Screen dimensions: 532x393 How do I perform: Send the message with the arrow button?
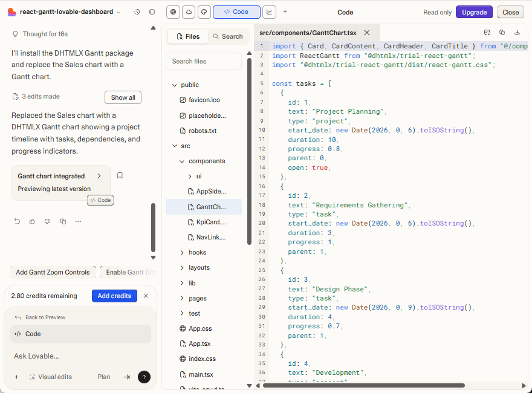click(144, 377)
